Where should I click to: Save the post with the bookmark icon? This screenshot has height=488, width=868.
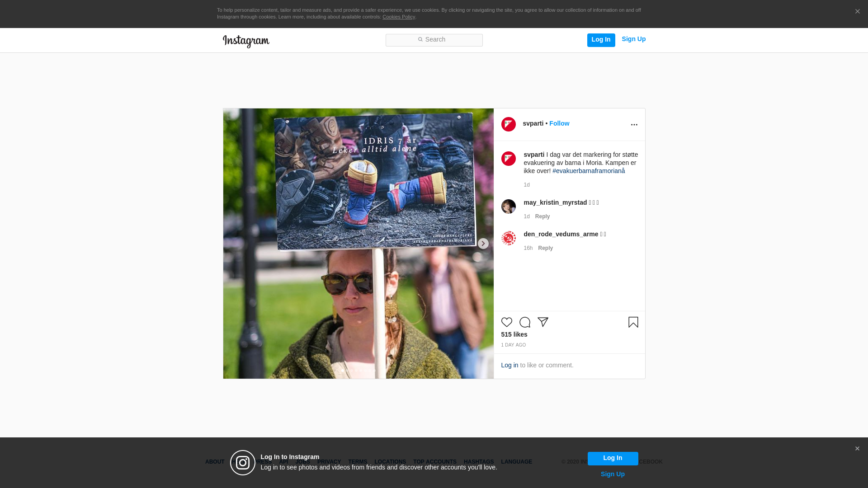coord(633,322)
